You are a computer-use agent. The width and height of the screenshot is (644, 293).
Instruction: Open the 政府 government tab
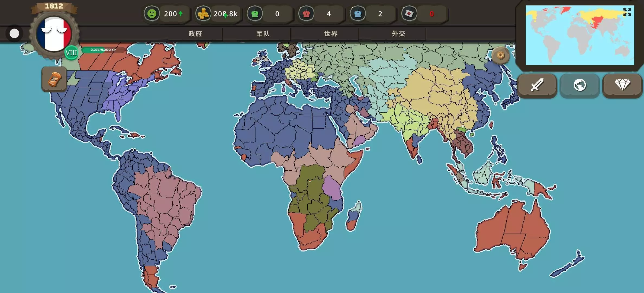point(195,34)
